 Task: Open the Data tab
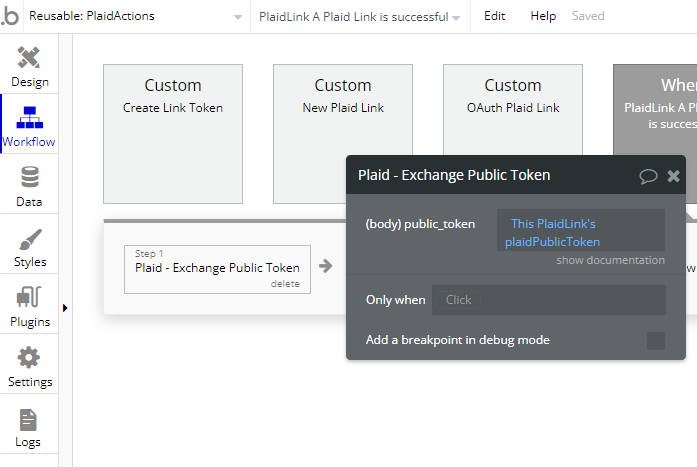(29, 185)
